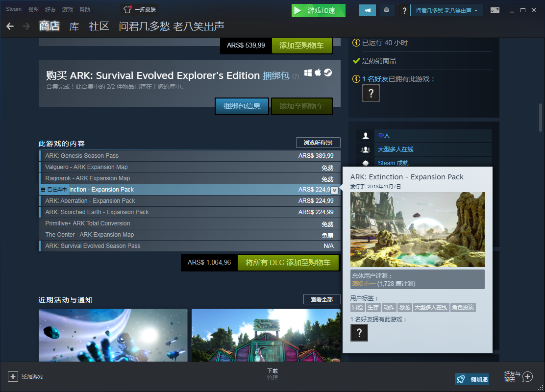Open 下载 管理 downloads

click(x=272, y=374)
